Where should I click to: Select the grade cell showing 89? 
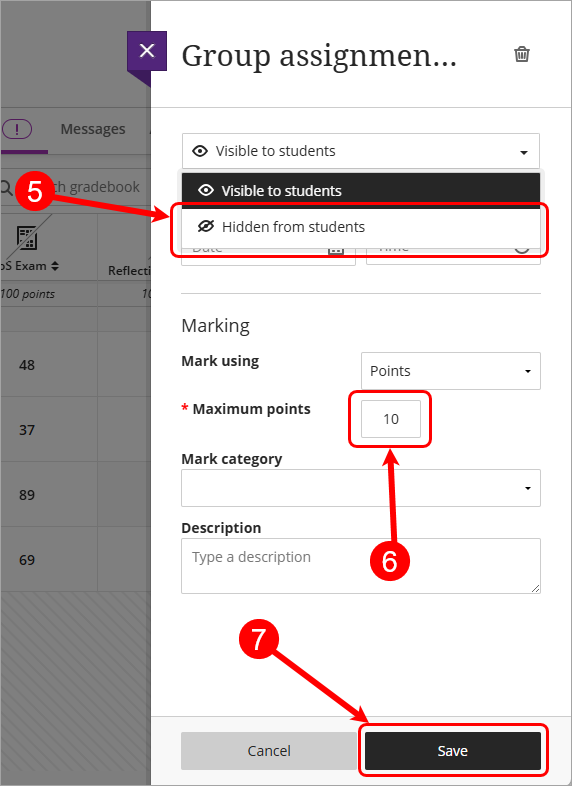[x=27, y=495]
